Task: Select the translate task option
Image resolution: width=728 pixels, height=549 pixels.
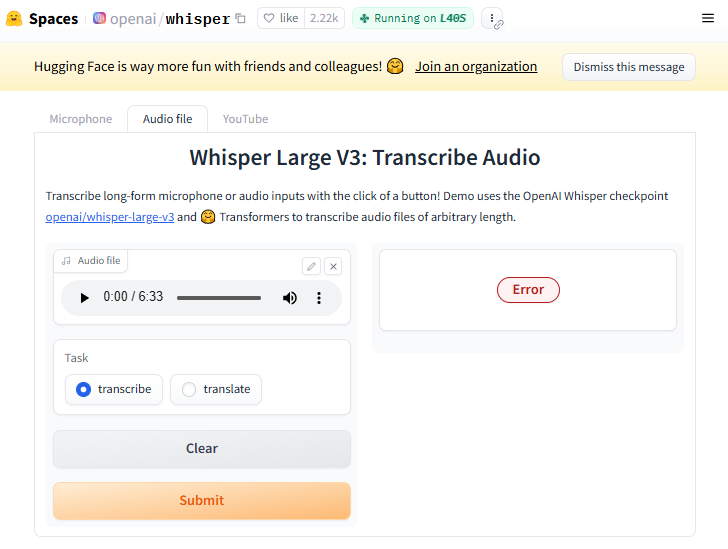Action: click(x=216, y=389)
